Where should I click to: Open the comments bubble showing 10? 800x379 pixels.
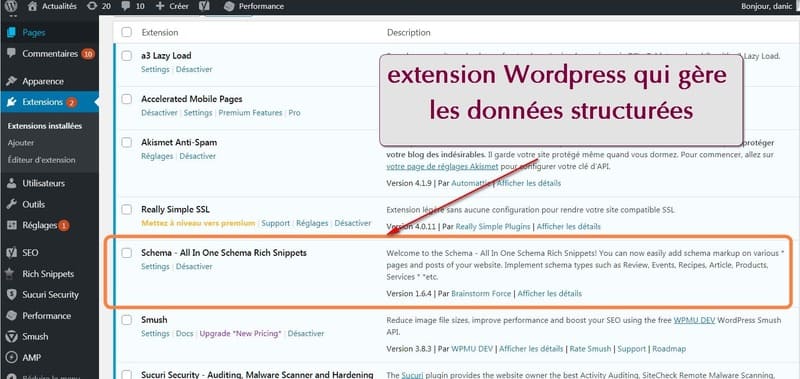point(126,7)
